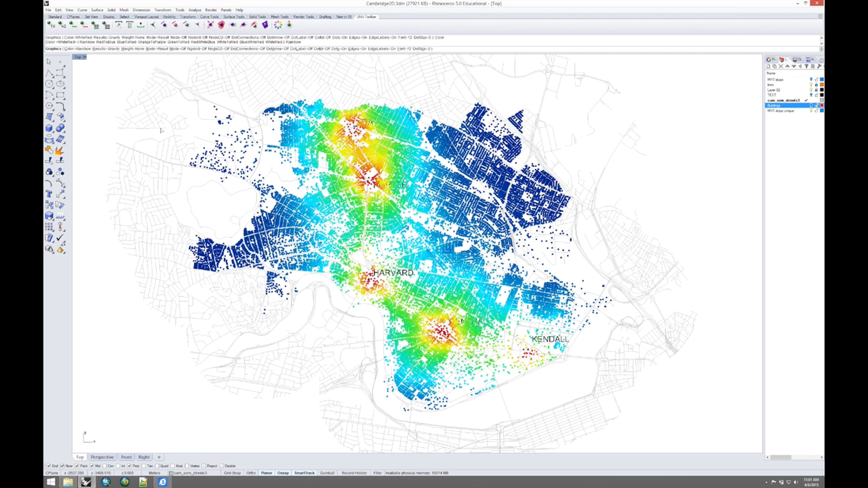Open File Explorer from the taskbar
This screenshot has height=488, width=868.
click(x=68, y=482)
